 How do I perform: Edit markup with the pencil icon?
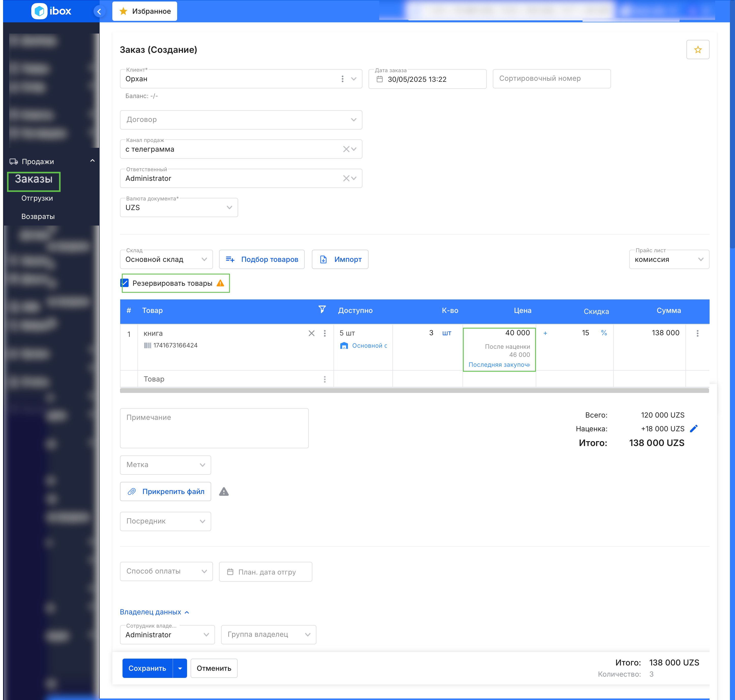click(694, 429)
